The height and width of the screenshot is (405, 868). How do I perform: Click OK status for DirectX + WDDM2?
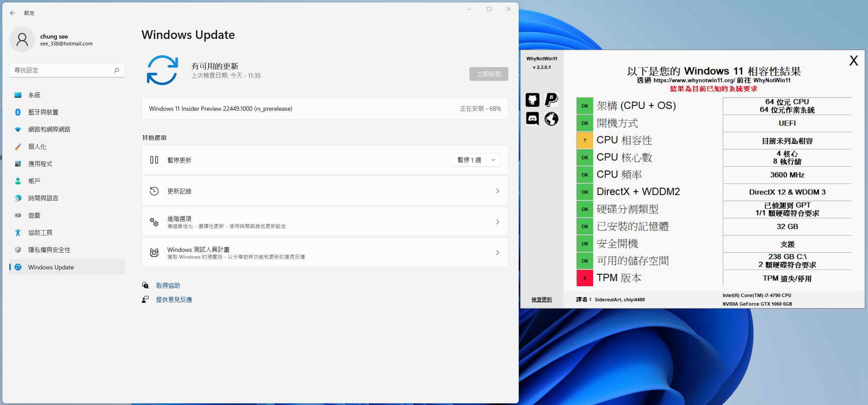[x=585, y=192]
